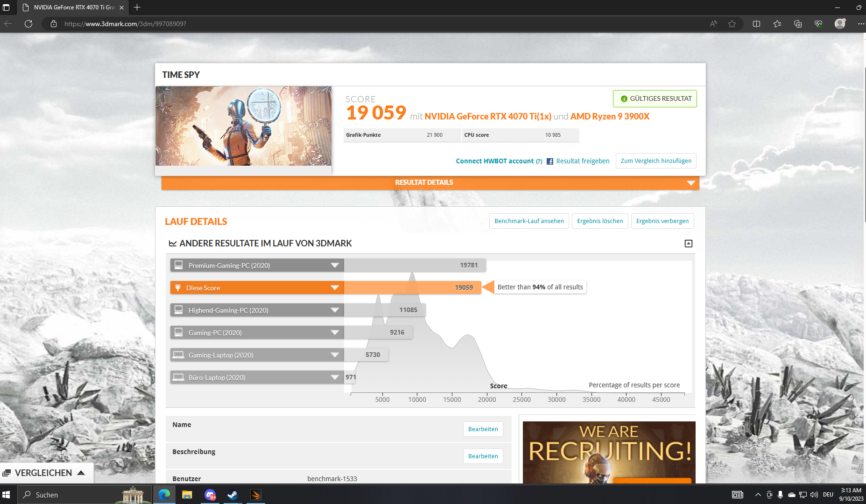
Task: Open the NVIDIA GeForce RTX 4070 Ti(1x) link
Action: [x=488, y=117]
